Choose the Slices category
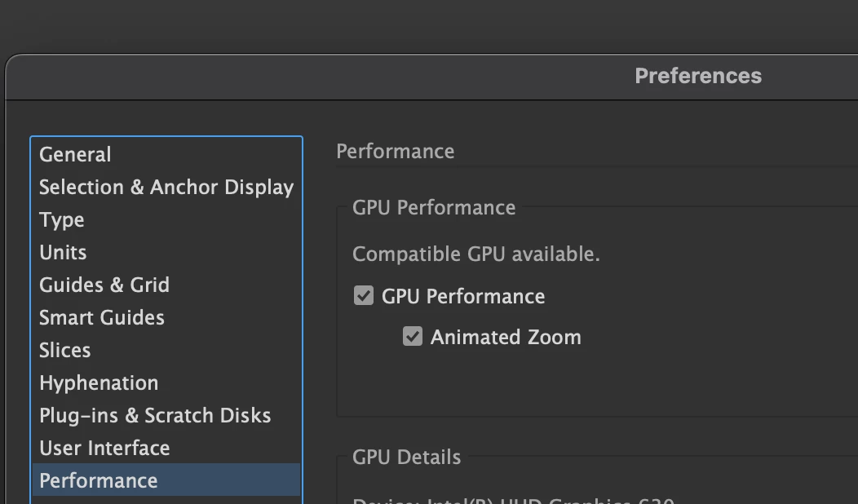This screenshot has height=504, width=858. [x=65, y=350]
